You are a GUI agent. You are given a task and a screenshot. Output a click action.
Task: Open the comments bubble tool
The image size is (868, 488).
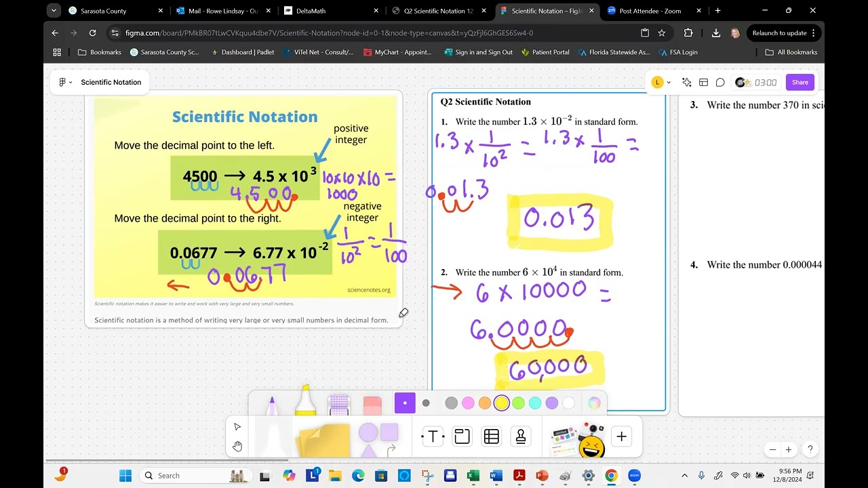pyautogui.click(x=720, y=82)
